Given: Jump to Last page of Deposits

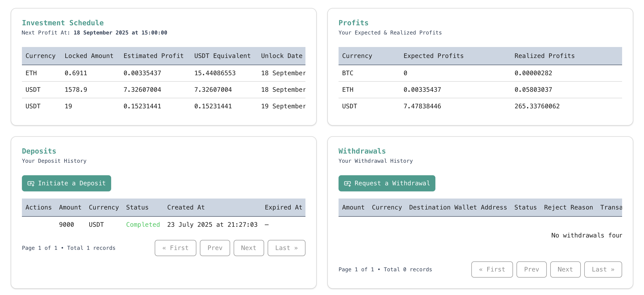Looking at the screenshot, I should tap(286, 248).
